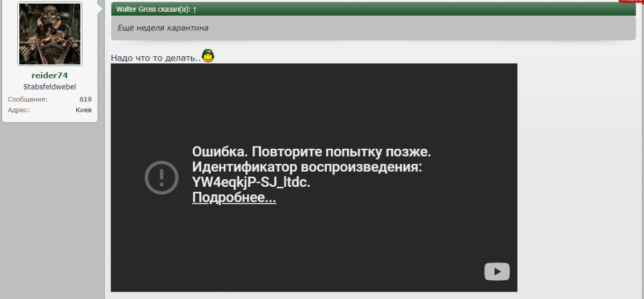
Task: Click the error exclamation icon in the video
Action: pos(162,177)
